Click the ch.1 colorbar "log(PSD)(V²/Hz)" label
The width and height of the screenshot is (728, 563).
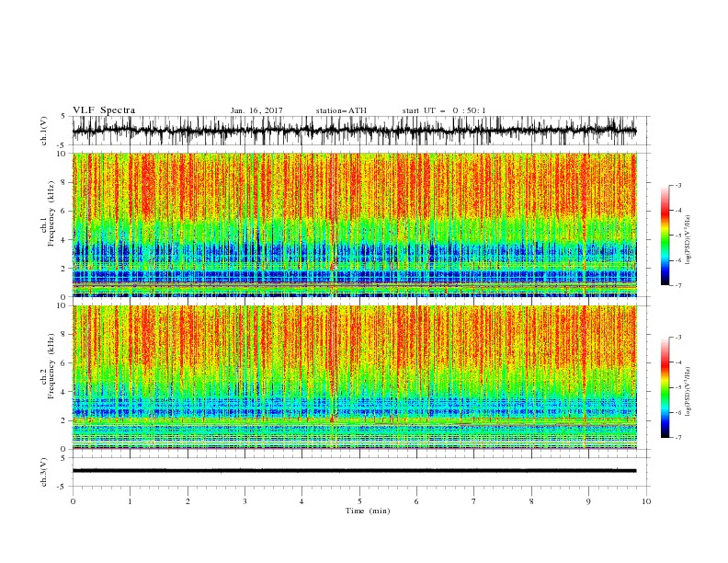pos(688,240)
